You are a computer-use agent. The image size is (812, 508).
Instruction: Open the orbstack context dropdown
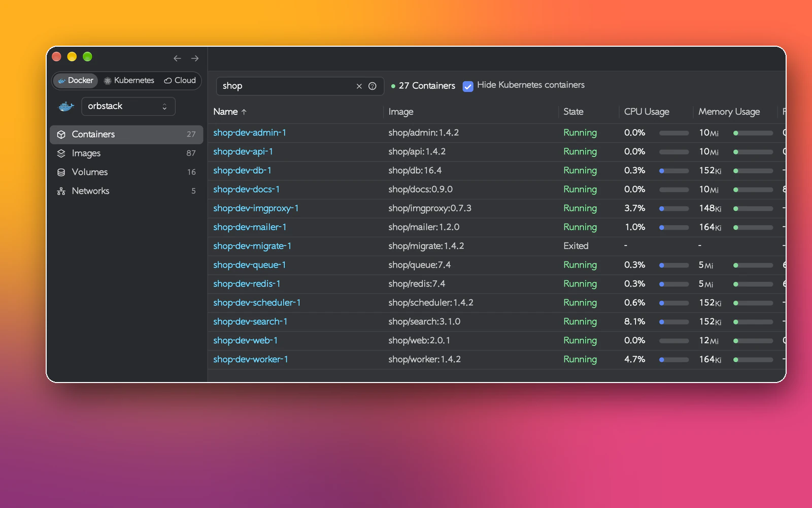click(x=128, y=106)
